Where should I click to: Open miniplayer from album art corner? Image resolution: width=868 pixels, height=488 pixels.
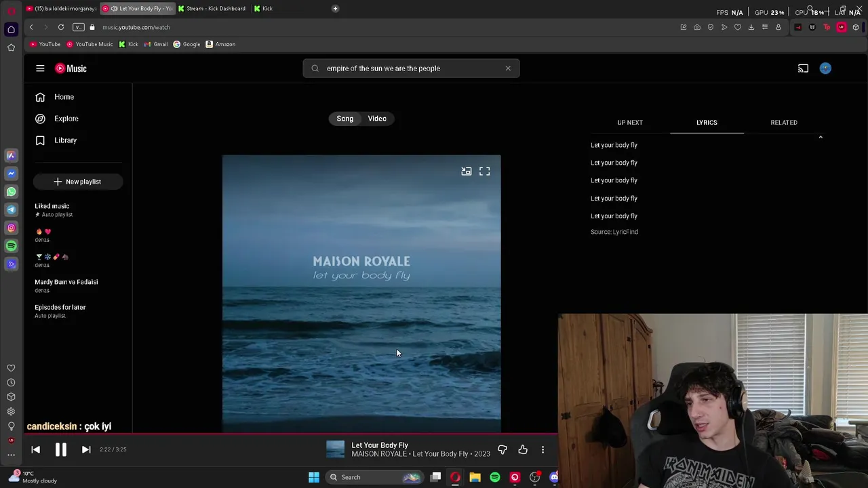click(467, 171)
